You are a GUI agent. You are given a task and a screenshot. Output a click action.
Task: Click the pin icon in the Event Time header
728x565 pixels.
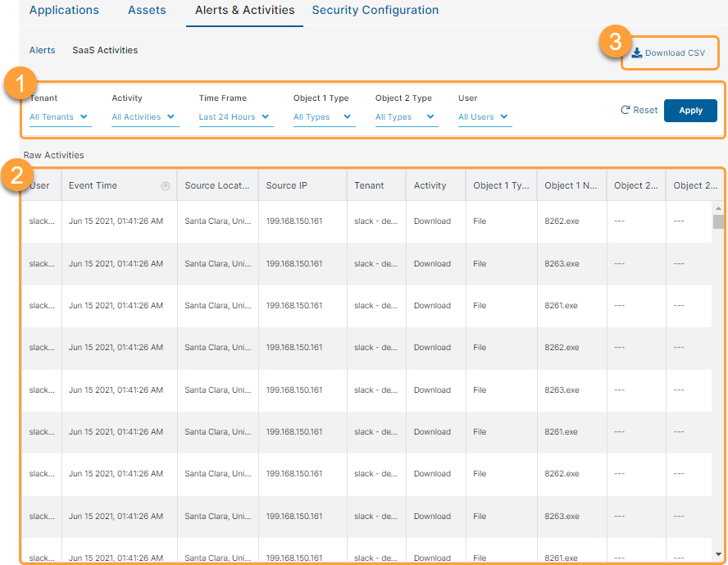tap(165, 185)
